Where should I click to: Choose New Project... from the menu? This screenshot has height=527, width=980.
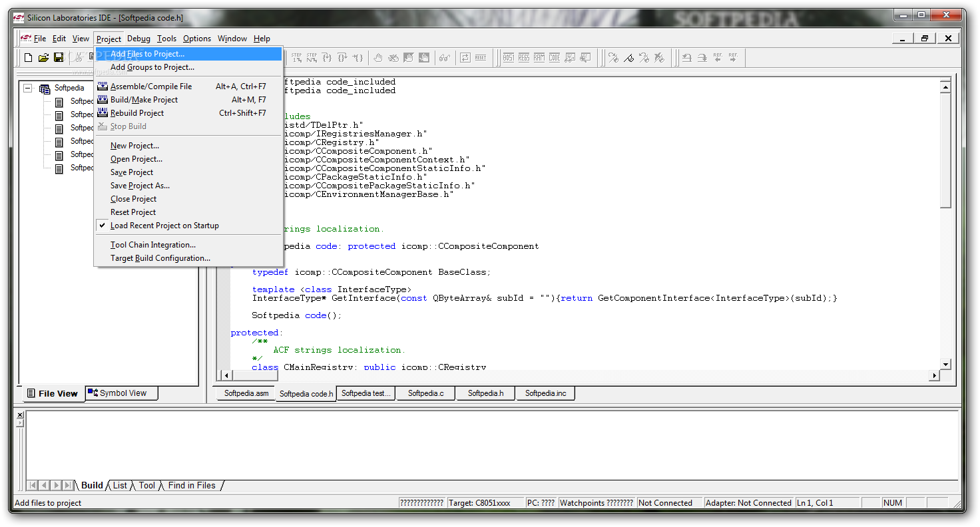[x=188, y=146]
